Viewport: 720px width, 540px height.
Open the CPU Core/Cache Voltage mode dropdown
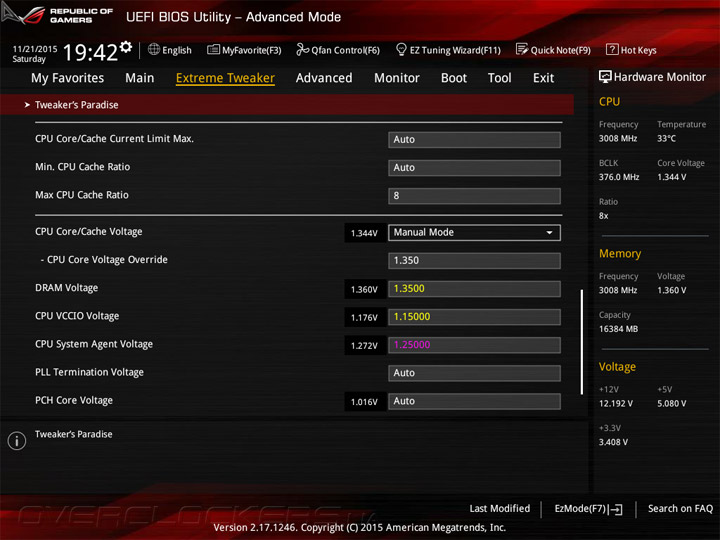tap(474, 232)
